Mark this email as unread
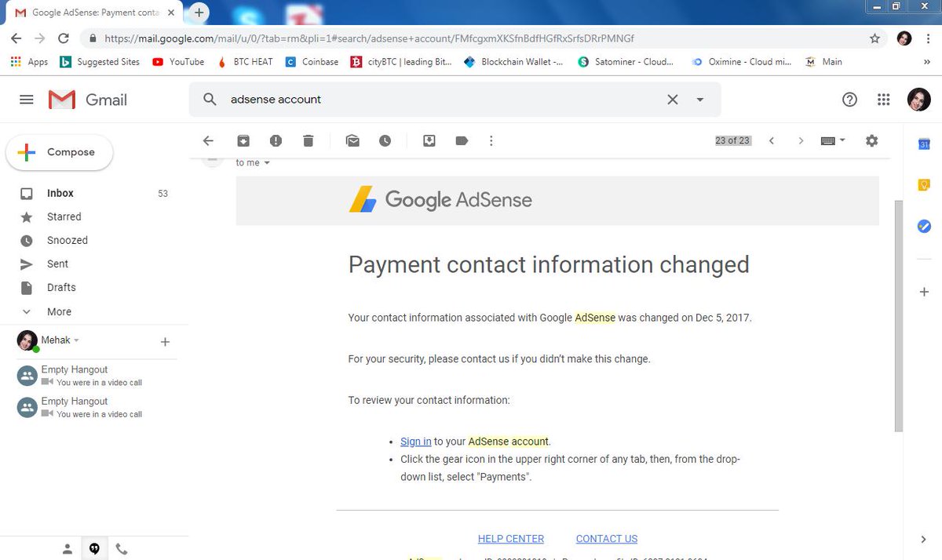This screenshot has height=560, width=942. [x=352, y=141]
